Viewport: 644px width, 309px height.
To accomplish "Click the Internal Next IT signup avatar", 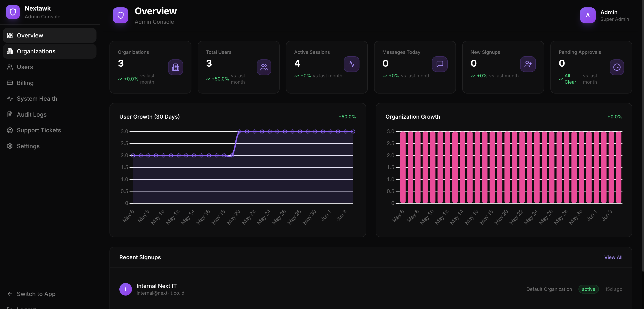I will pyautogui.click(x=125, y=289).
